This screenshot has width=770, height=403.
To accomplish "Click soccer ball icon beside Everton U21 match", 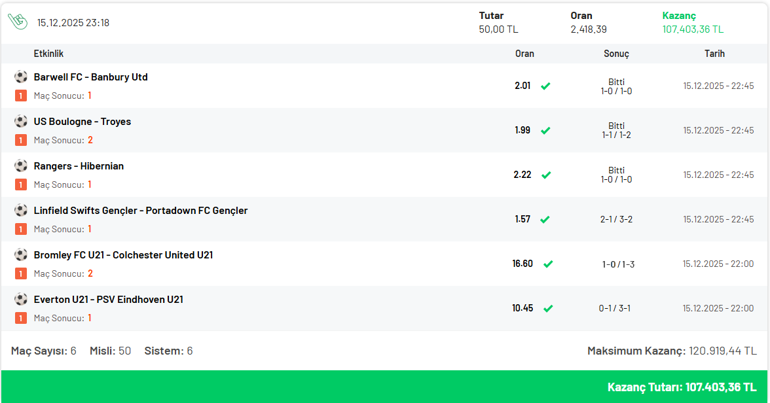I will tap(21, 299).
